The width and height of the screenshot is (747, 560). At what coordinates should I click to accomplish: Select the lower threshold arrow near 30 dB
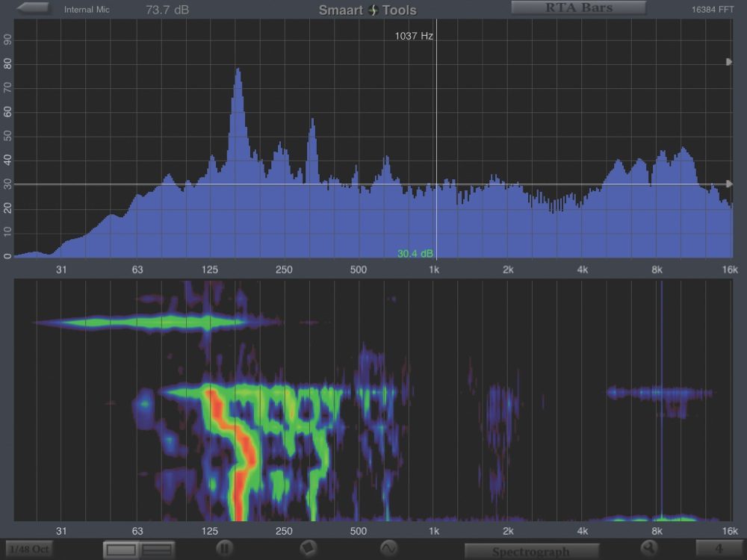[x=728, y=184]
